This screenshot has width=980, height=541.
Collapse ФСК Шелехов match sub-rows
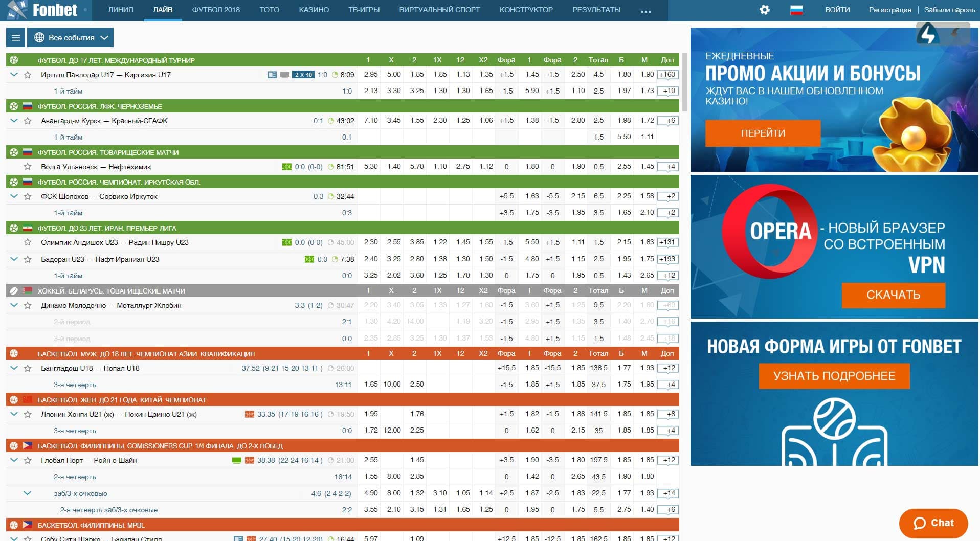tap(14, 196)
